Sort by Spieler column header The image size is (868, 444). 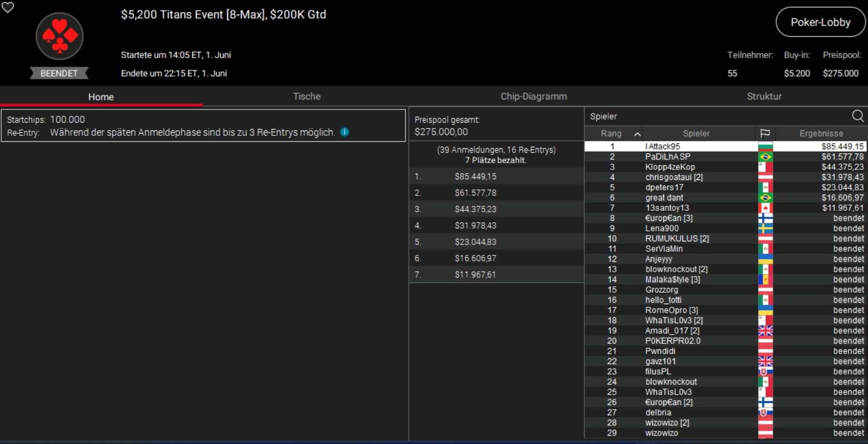coord(696,134)
